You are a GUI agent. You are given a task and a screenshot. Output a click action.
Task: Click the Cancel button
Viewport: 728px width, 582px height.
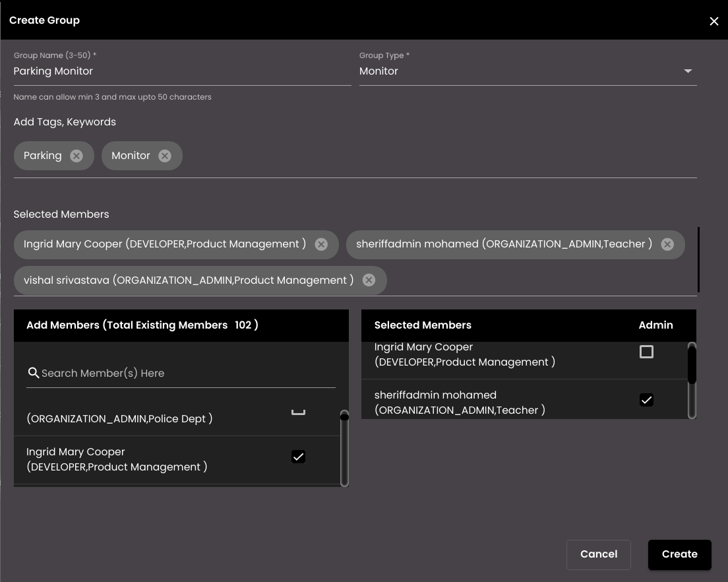(x=599, y=554)
